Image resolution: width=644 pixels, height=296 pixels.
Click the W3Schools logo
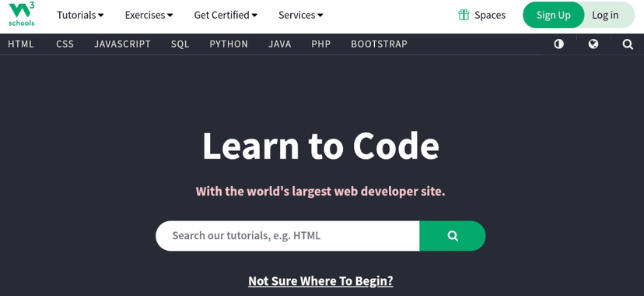tap(21, 14)
